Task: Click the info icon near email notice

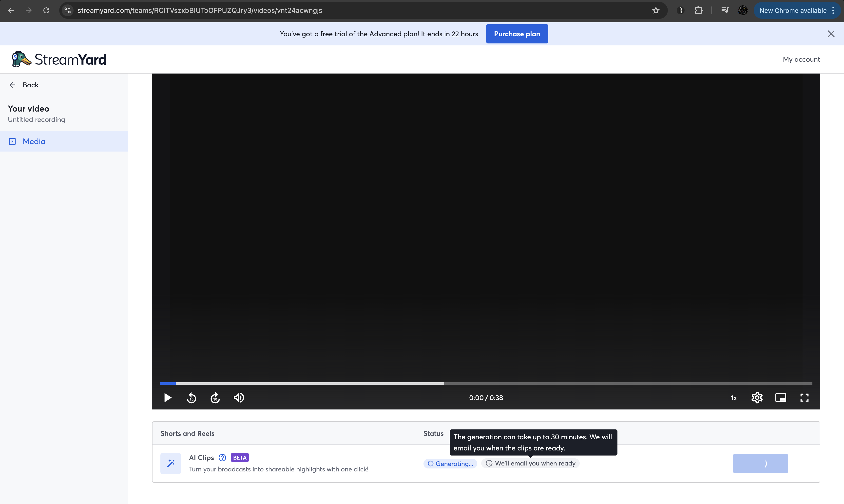Action: pos(489,463)
